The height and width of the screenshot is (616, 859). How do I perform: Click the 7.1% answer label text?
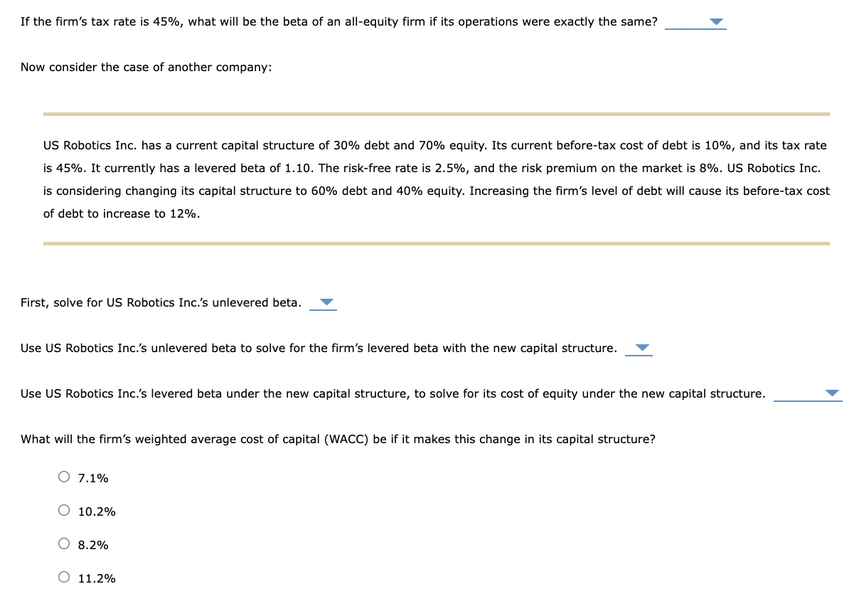[x=92, y=477]
